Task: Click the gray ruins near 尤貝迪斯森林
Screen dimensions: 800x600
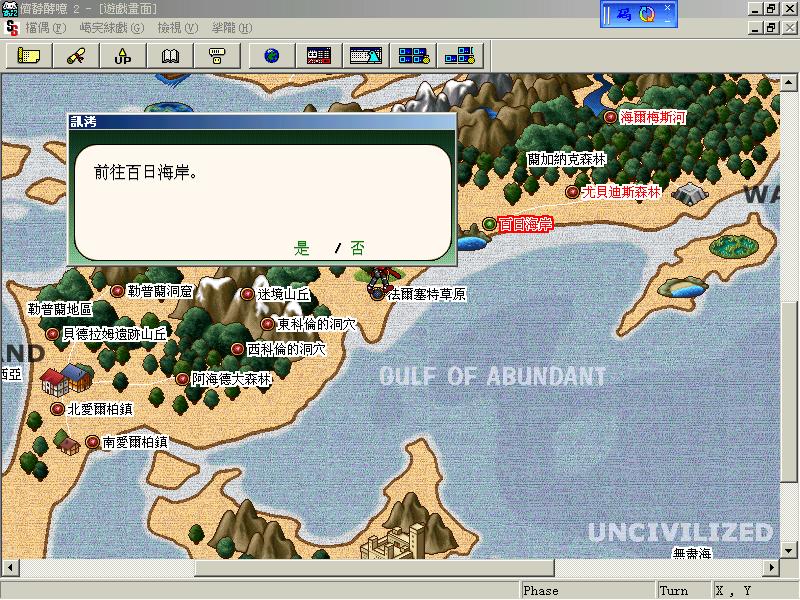Action: click(690, 194)
